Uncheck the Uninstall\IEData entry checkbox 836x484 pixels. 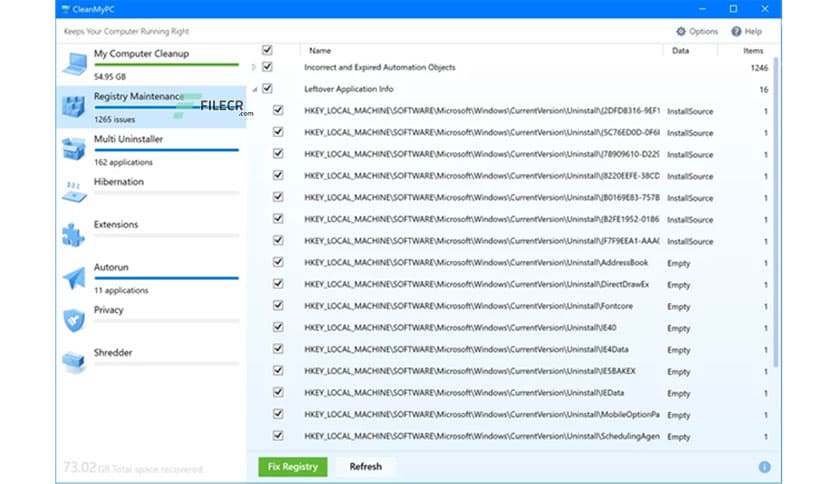[278, 392]
